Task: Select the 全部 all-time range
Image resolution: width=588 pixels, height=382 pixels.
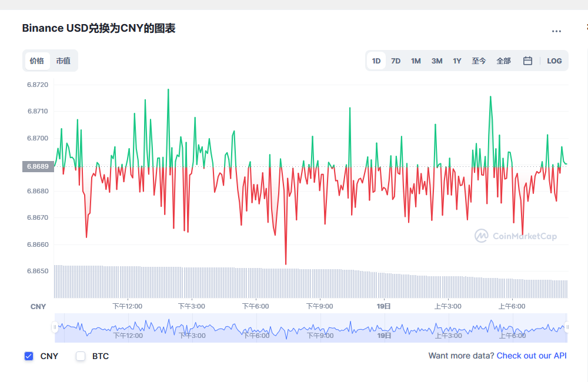Action: 504,61
